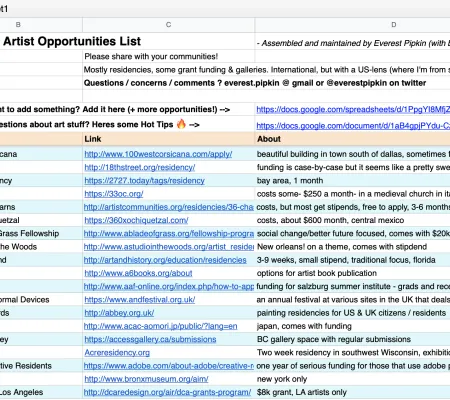The height and width of the screenshot is (400, 450).
Task: Select '3-9 weeks, small stipend' cell
Action: tap(352, 260)
